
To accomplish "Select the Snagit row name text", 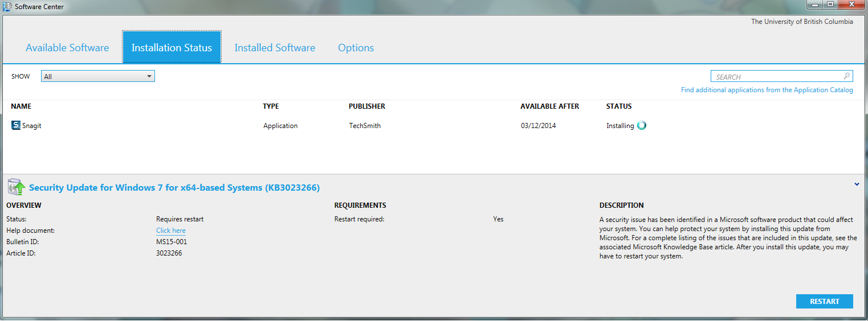I will pos(32,126).
